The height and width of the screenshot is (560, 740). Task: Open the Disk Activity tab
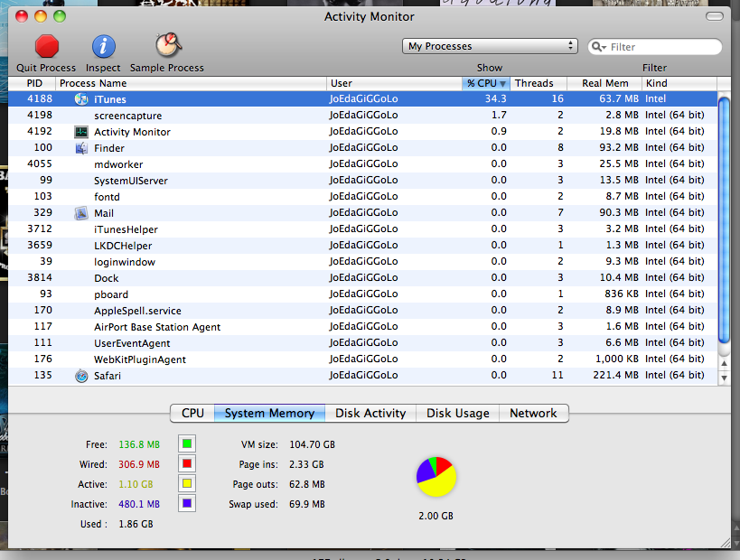click(x=370, y=414)
